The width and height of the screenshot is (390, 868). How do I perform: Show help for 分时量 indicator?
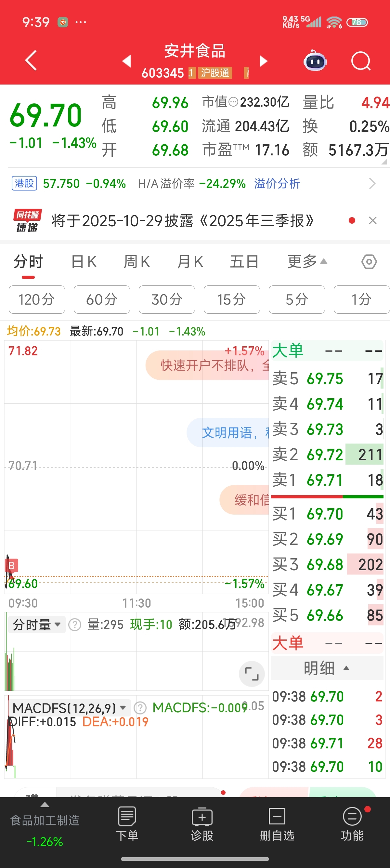(74, 625)
